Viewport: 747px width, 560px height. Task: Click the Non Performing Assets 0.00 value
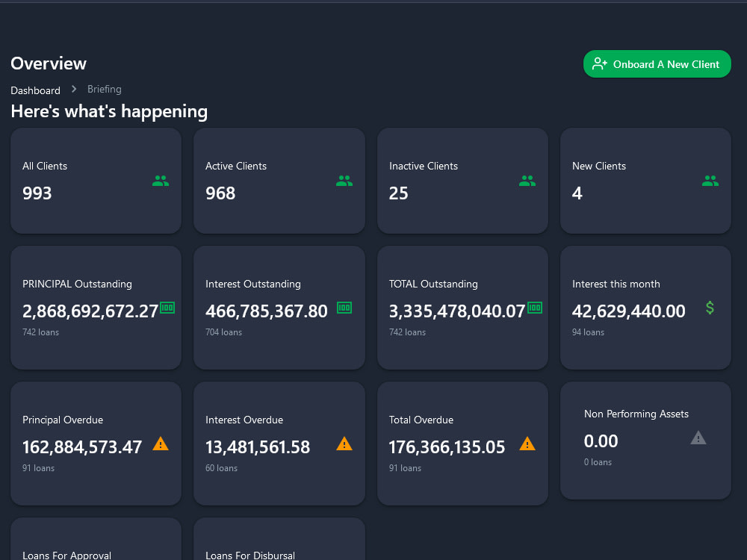pos(601,441)
